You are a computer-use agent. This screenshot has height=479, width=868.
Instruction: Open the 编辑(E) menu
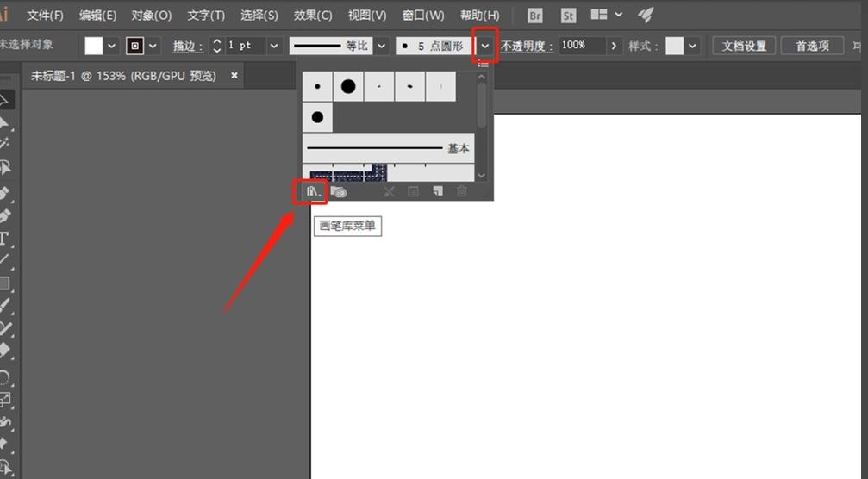click(x=97, y=16)
